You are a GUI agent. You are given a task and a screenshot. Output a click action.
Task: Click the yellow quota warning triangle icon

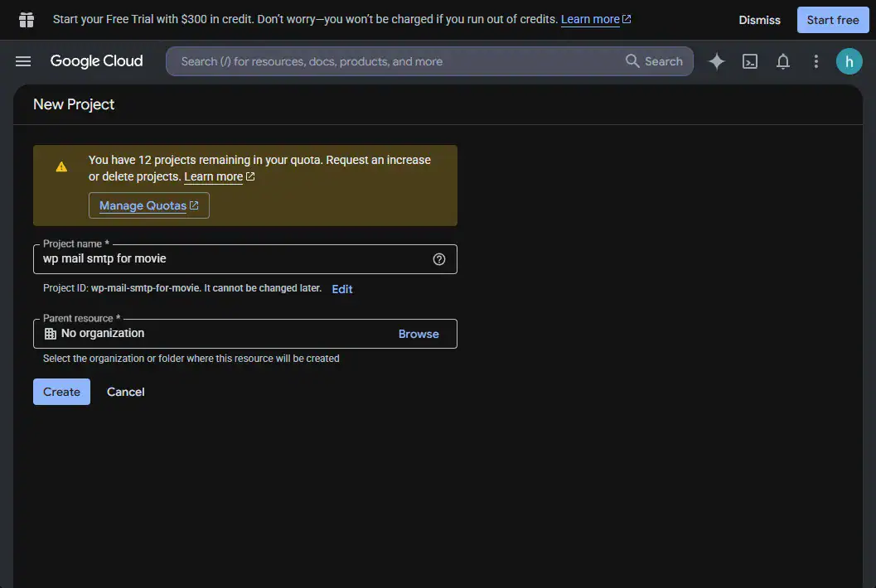(61, 167)
